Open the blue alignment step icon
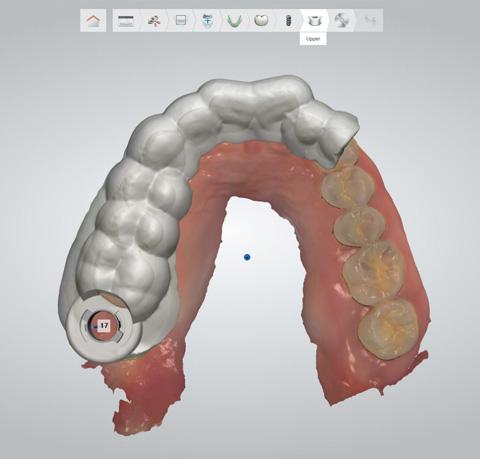 pos(208,21)
